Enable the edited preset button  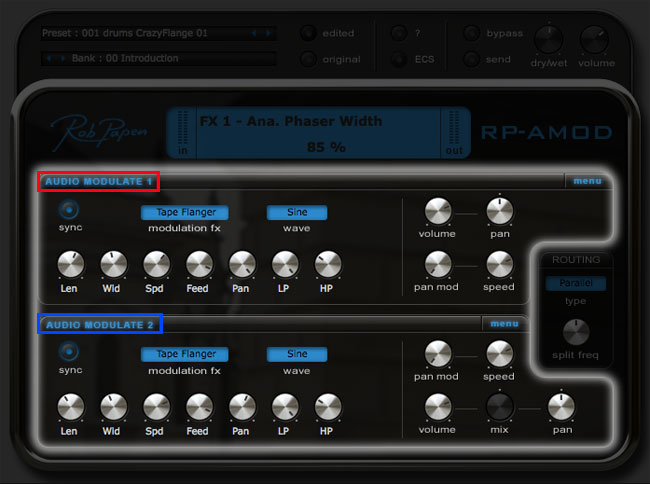(308, 33)
